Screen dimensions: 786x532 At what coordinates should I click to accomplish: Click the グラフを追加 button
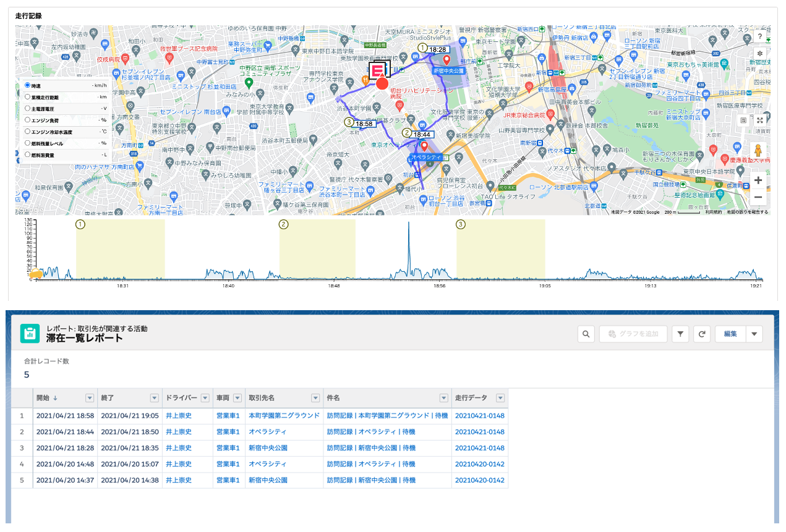tap(633, 334)
